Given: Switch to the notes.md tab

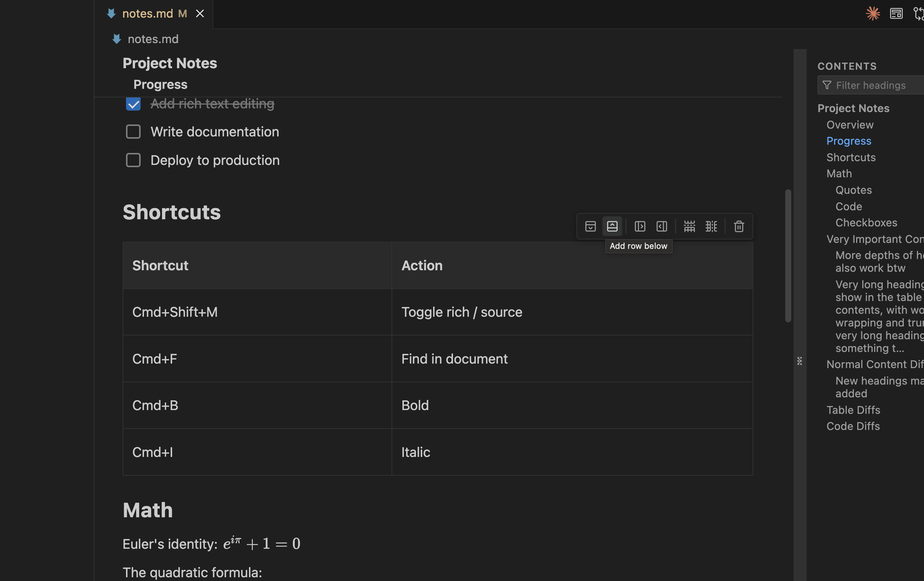Looking at the screenshot, I should [x=147, y=13].
